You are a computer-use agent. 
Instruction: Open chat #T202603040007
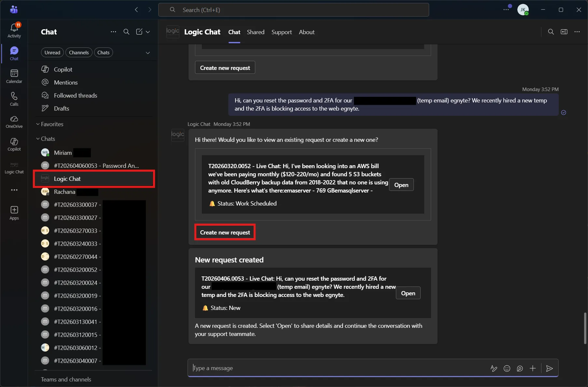pos(94,361)
